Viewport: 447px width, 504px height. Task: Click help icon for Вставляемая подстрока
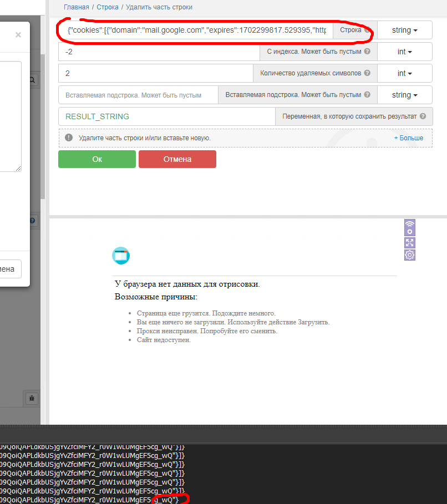pyautogui.click(x=367, y=95)
